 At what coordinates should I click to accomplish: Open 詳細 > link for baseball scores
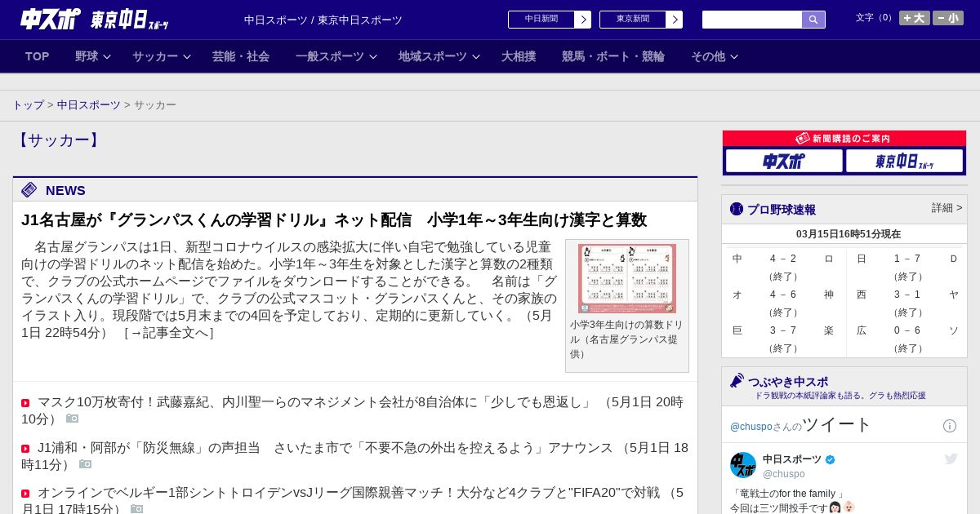947,208
